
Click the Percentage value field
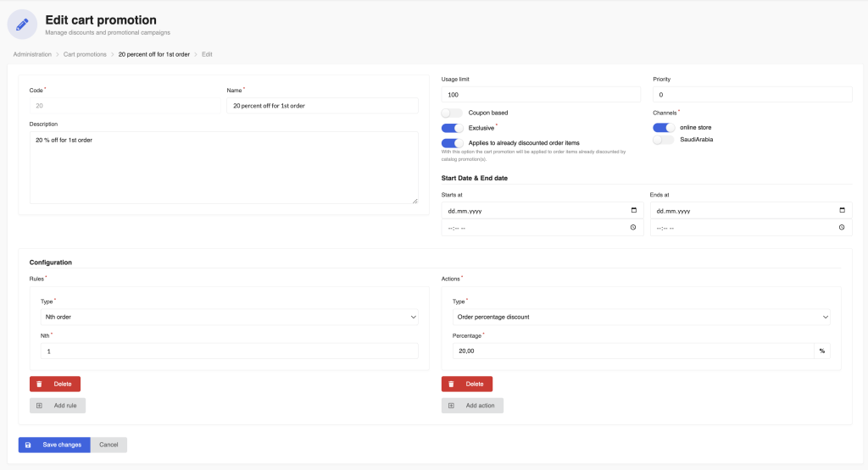pos(632,351)
